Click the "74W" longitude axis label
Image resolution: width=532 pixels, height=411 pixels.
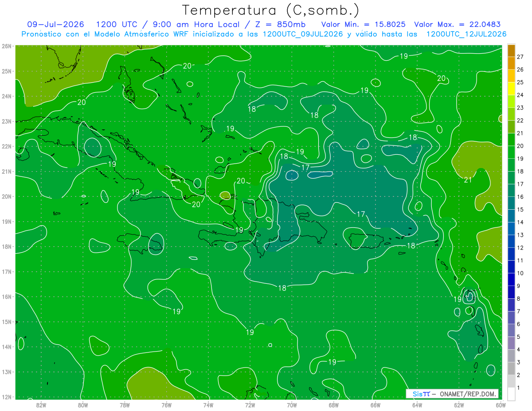[x=208, y=404]
